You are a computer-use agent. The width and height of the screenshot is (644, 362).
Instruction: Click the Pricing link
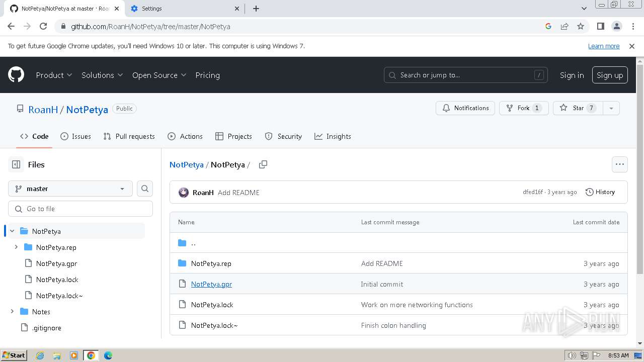click(x=207, y=75)
